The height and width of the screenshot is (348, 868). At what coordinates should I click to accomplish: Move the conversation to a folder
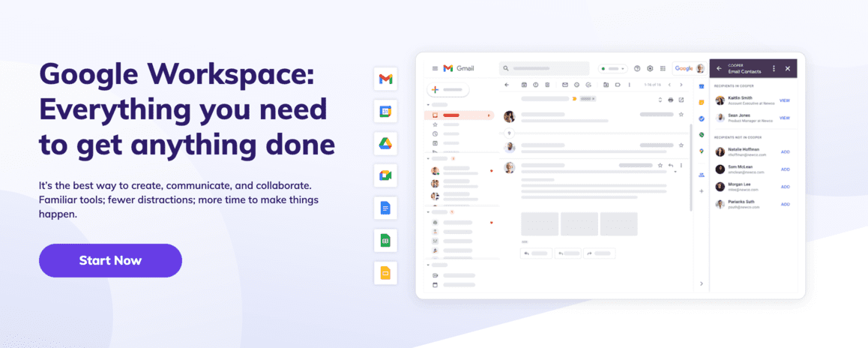(x=606, y=85)
